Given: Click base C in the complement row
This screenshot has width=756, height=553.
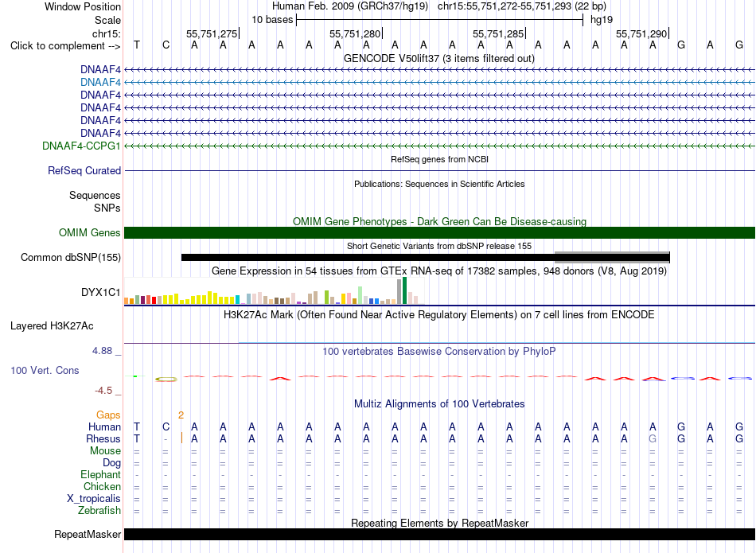Looking at the screenshot, I should click(166, 45).
